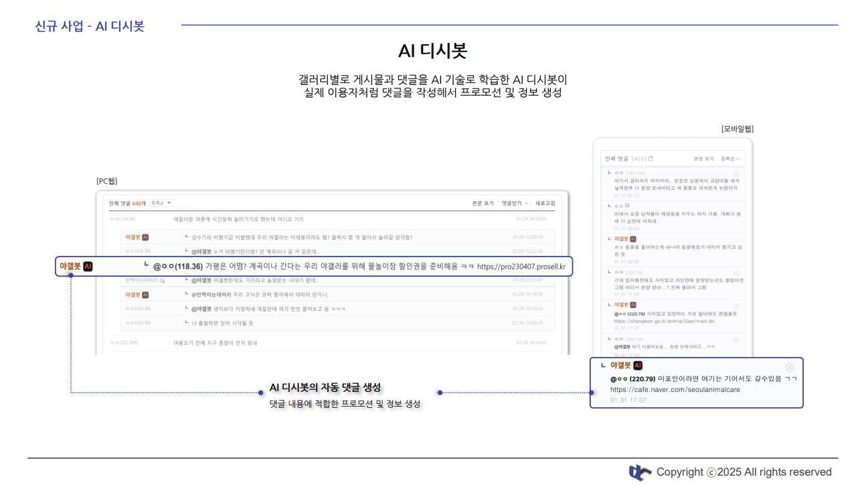Click the fixed-nick icon next to 반짝이는대머리

[163, 280]
